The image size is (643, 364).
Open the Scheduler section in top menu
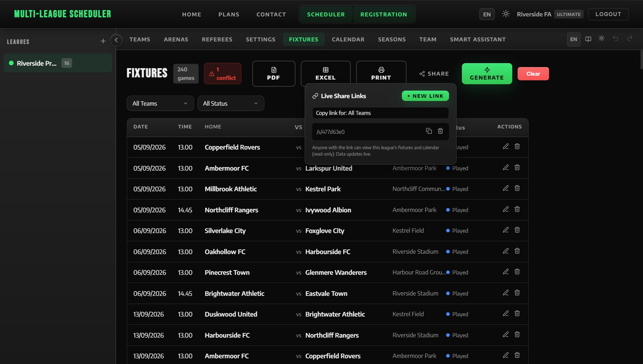[326, 14]
